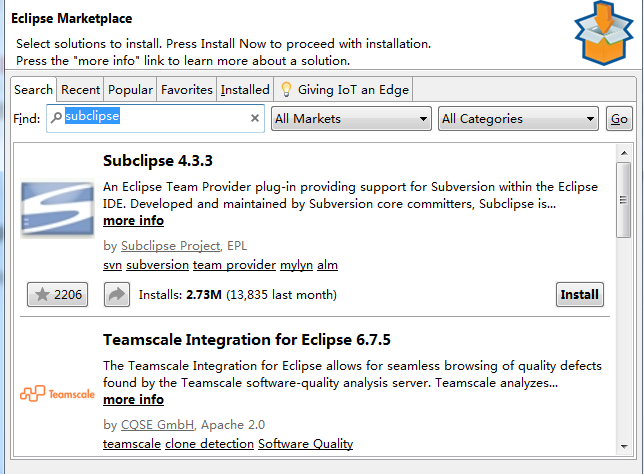
Task: Click the Teamscale logo image
Action: tap(58, 393)
